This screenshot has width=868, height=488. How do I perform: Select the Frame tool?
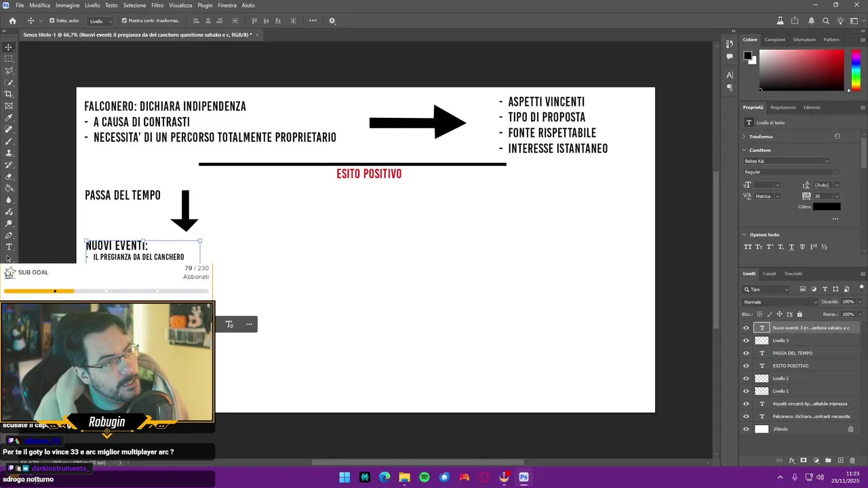pos(9,106)
